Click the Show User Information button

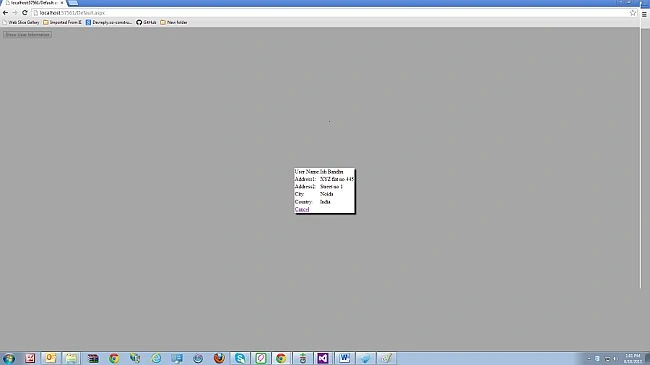[x=27, y=34]
